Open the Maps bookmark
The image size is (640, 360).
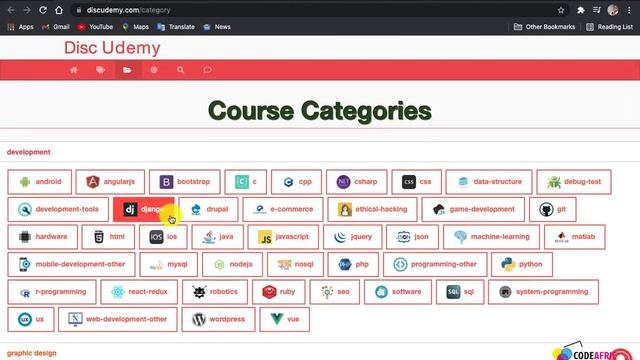(x=136, y=27)
